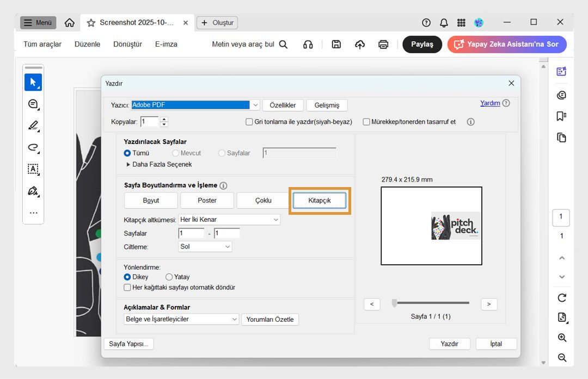Open the headphones read-aloud icon
This screenshot has height=379, width=588.
308,45
